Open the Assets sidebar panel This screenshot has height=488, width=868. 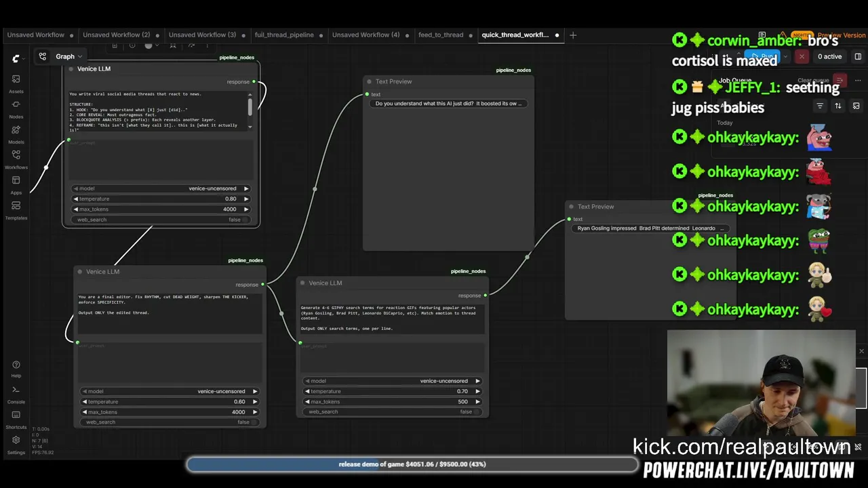[x=16, y=83]
